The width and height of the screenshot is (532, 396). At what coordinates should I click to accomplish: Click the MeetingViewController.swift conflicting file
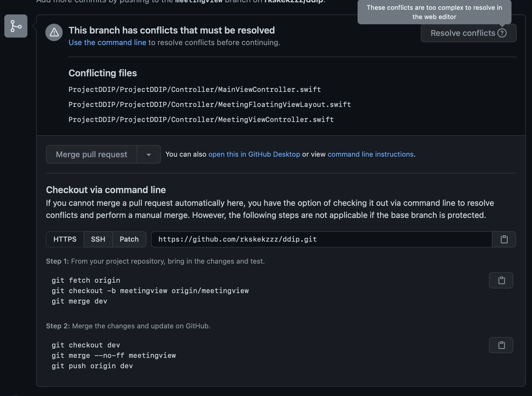coord(201,120)
